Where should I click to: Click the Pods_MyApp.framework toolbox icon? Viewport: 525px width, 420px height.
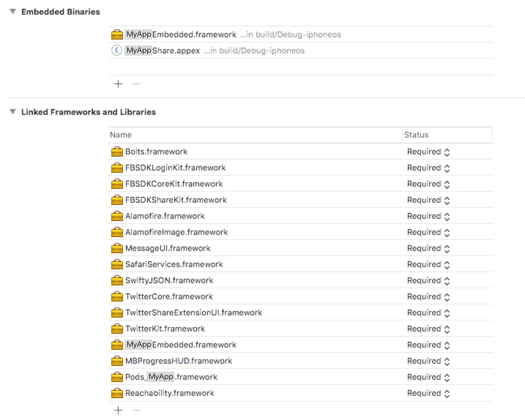click(117, 377)
